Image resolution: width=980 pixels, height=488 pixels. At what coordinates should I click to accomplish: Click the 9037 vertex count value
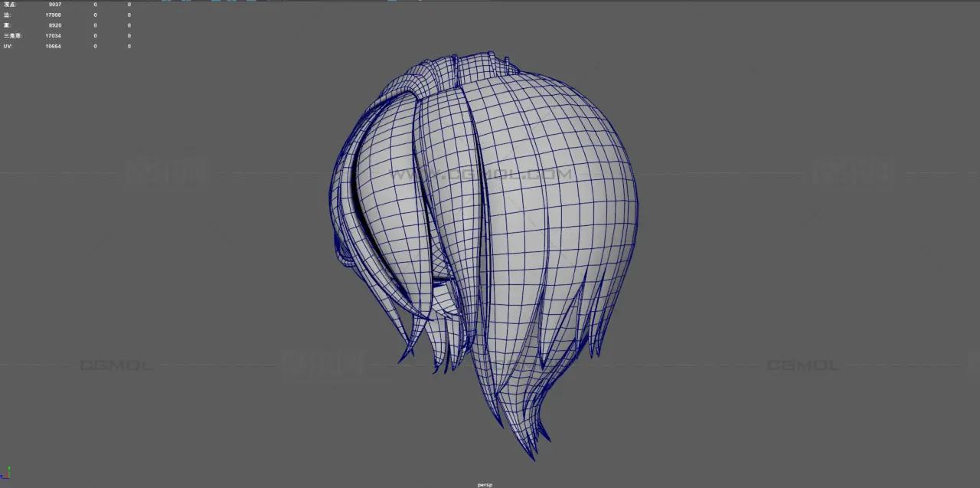tap(54, 5)
